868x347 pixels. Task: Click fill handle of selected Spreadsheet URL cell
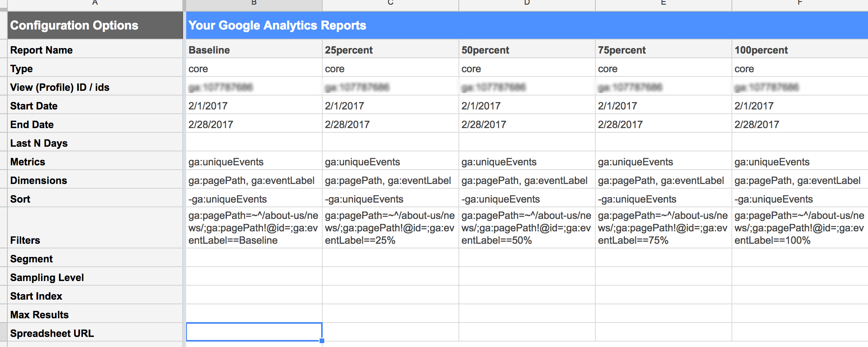[x=322, y=341]
